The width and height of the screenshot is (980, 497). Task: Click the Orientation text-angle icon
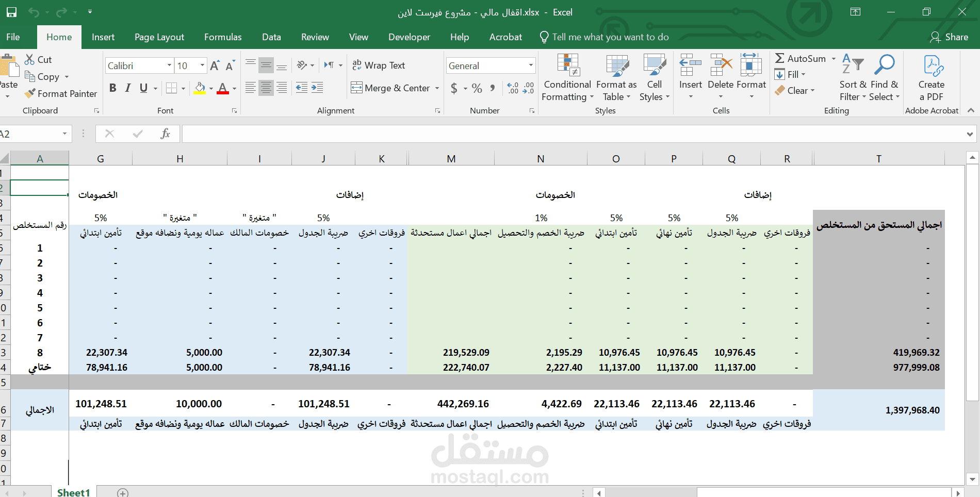[302, 65]
